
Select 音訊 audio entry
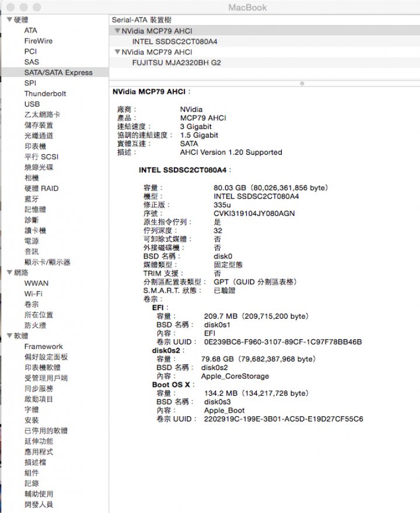tap(32, 252)
